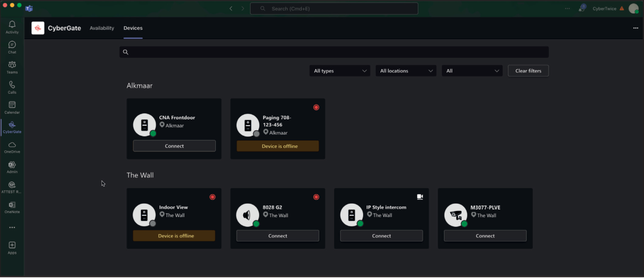
Task: Click the Alkmaar group heading
Action: point(140,85)
